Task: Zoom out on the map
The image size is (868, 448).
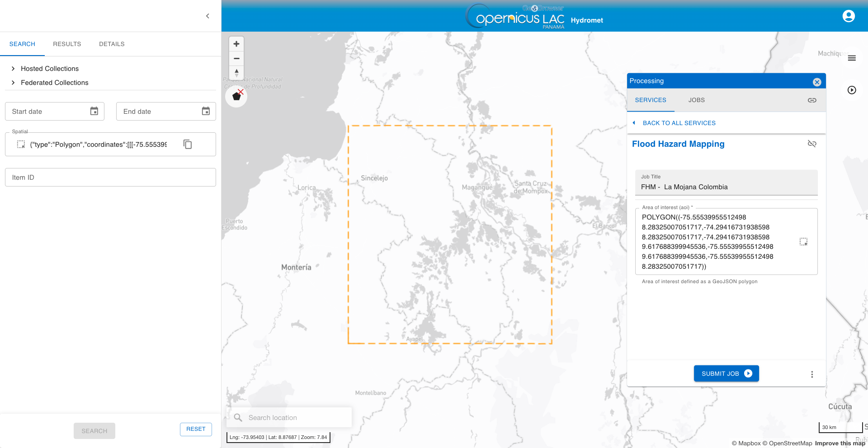Action: pos(236,58)
